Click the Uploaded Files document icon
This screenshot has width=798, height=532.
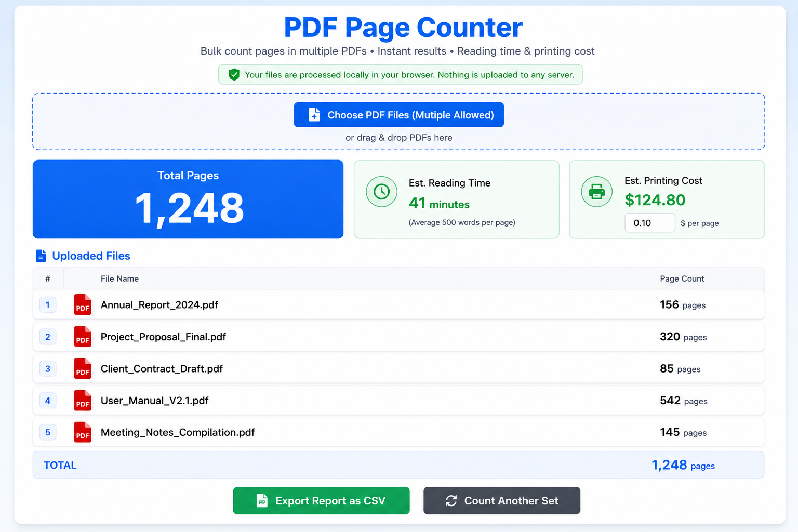click(41, 256)
